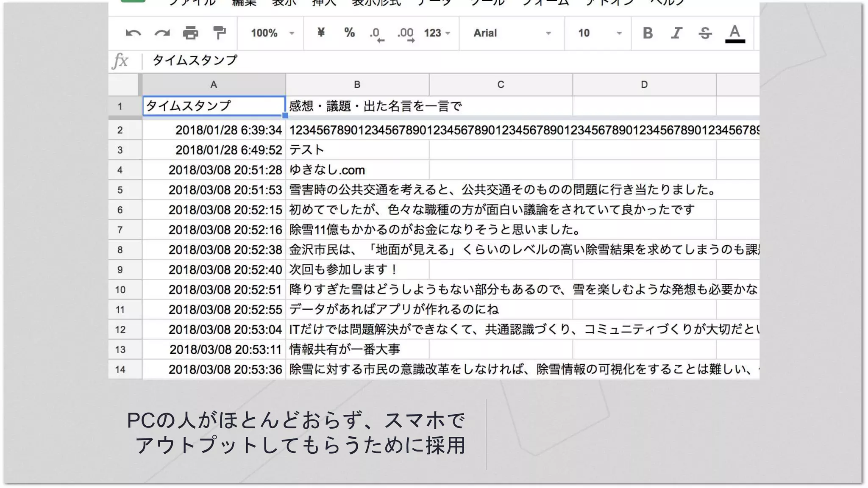
Task: Select the cell starting 初めてでしたが
Action: pos(492,210)
